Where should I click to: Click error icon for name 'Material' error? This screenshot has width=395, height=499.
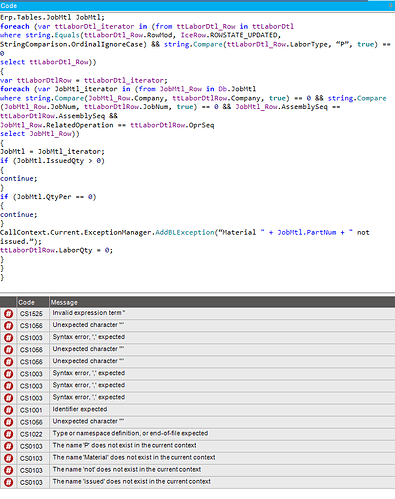(8, 458)
